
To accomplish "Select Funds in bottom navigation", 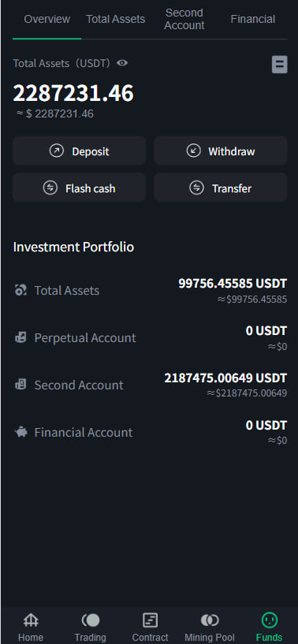I will point(270,627).
